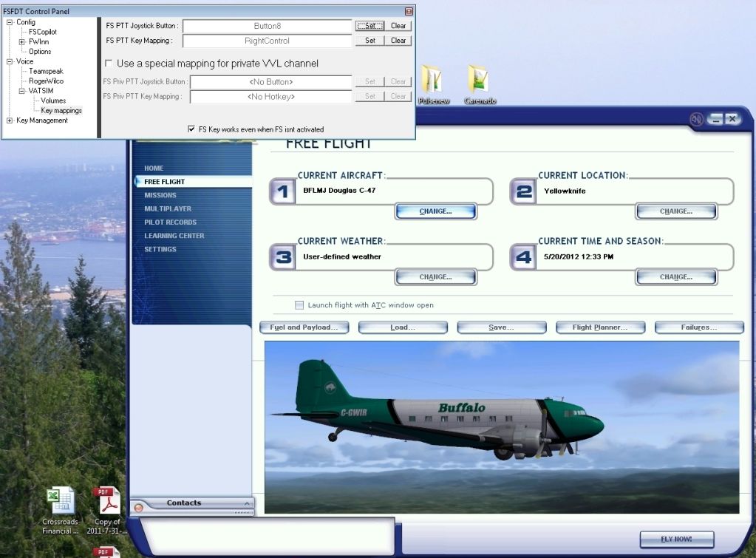The width and height of the screenshot is (756, 558).
Task: Toggle the sound icon in Flight Simulator title bar
Action: pyautogui.click(x=696, y=119)
